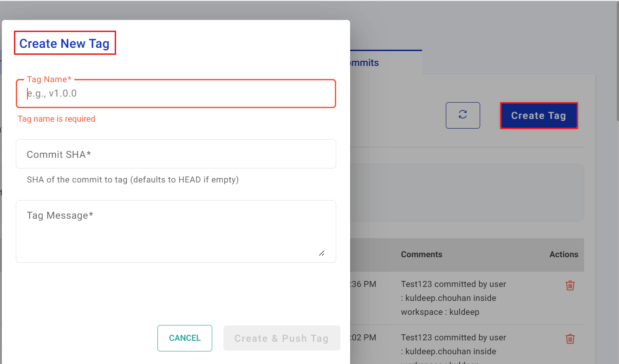Focus the Tag Name input field
The width and height of the screenshot is (619, 364).
pyautogui.click(x=176, y=94)
